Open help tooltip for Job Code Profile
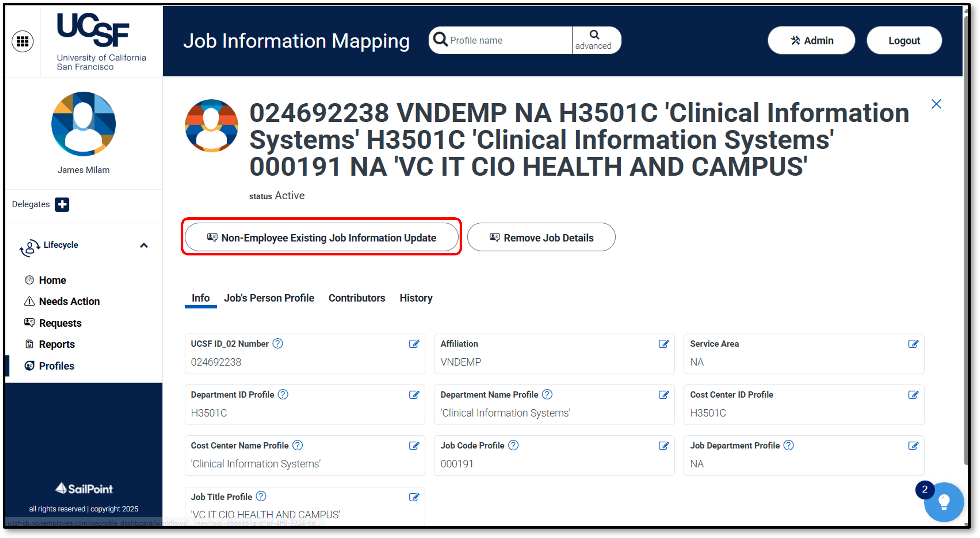The height and width of the screenshot is (538, 980). pyautogui.click(x=513, y=445)
